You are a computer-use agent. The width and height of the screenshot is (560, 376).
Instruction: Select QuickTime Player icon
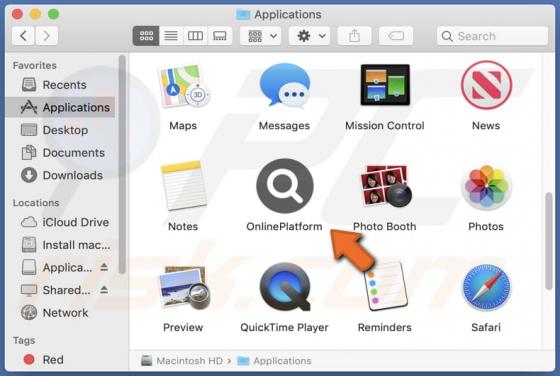tap(285, 287)
